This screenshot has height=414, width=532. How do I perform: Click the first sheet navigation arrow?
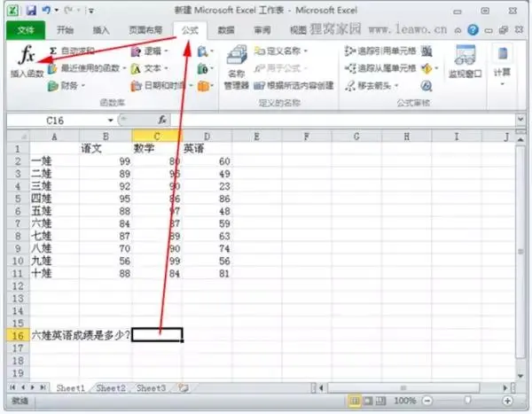[13, 387]
